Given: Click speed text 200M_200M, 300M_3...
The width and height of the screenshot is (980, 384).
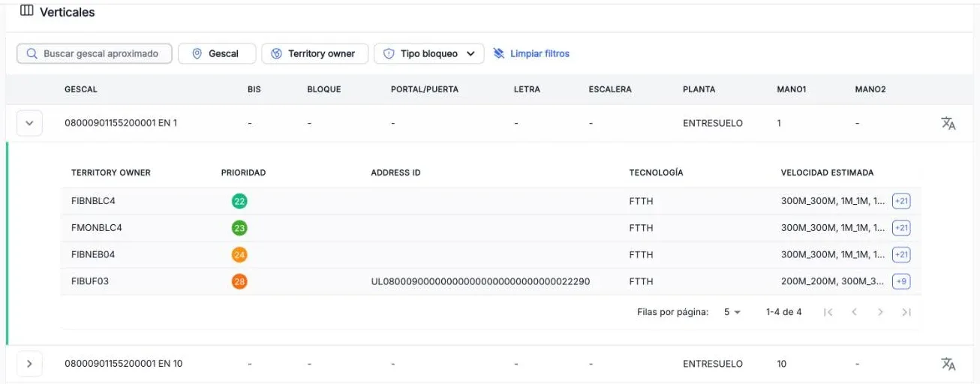Looking at the screenshot, I should click(x=833, y=282).
